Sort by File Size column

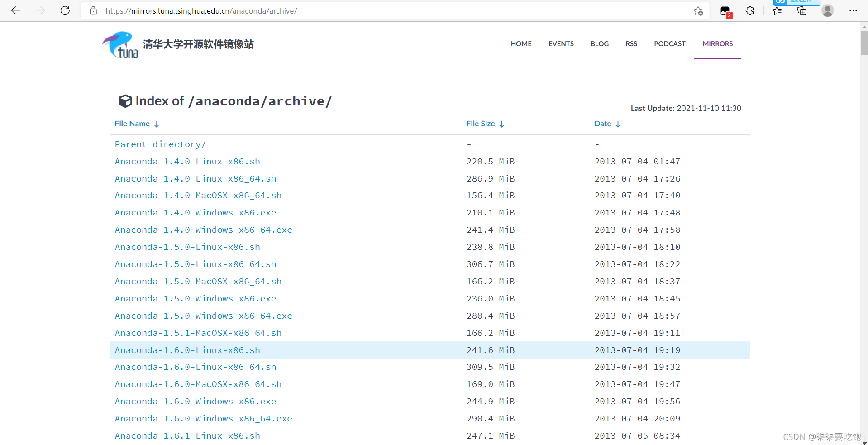(x=485, y=124)
